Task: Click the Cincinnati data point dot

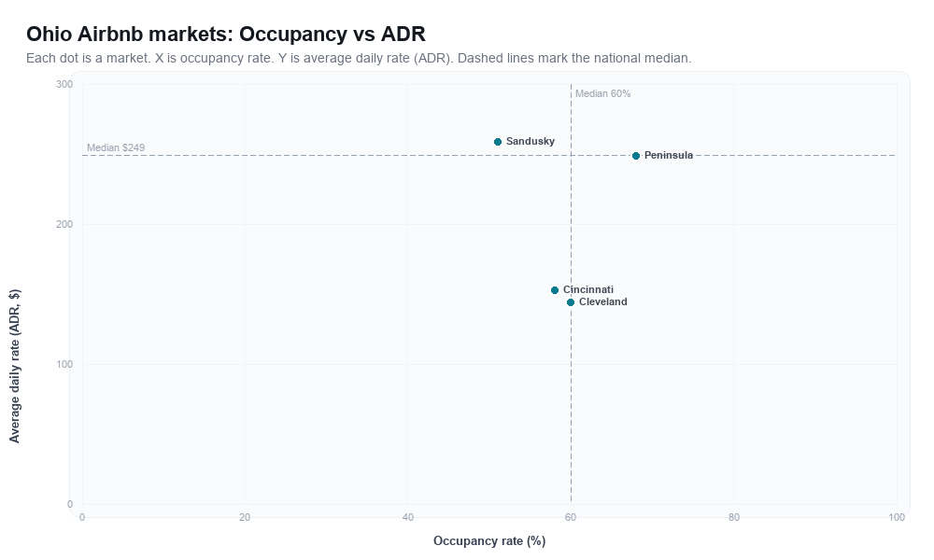Action: [x=555, y=290]
